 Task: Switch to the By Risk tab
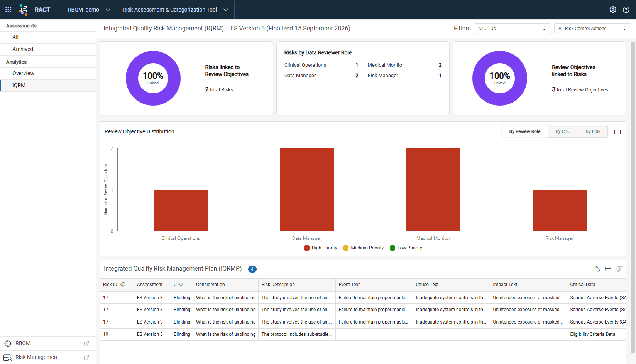[593, 131]
